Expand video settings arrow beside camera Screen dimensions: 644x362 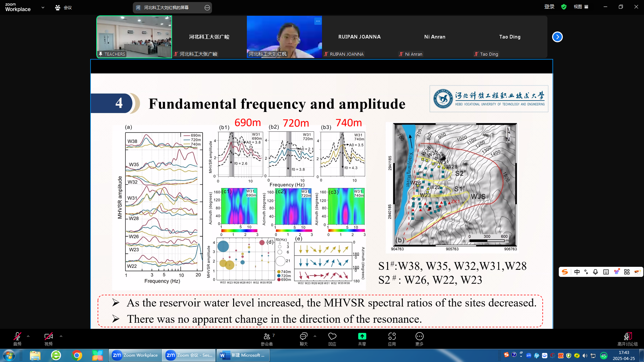[x=61, y=336]
